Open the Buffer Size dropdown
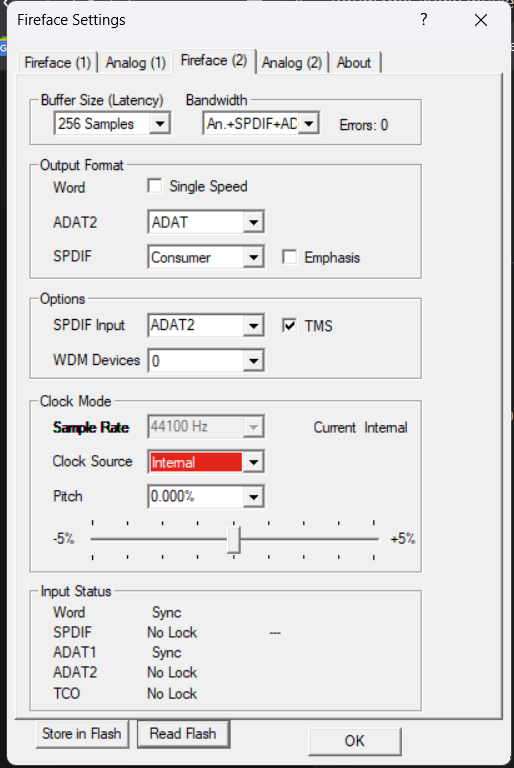 point(112,123)
